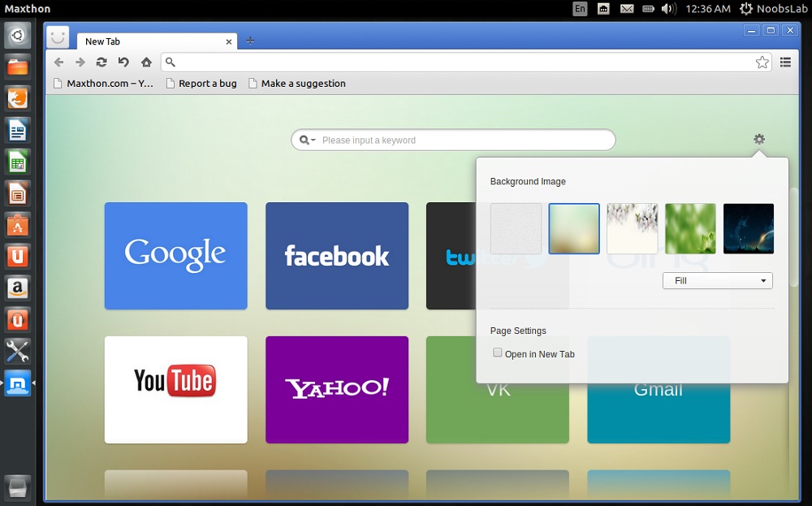
Task: Open Ubuntu Dash home in launcher
Action: point(18,35)
